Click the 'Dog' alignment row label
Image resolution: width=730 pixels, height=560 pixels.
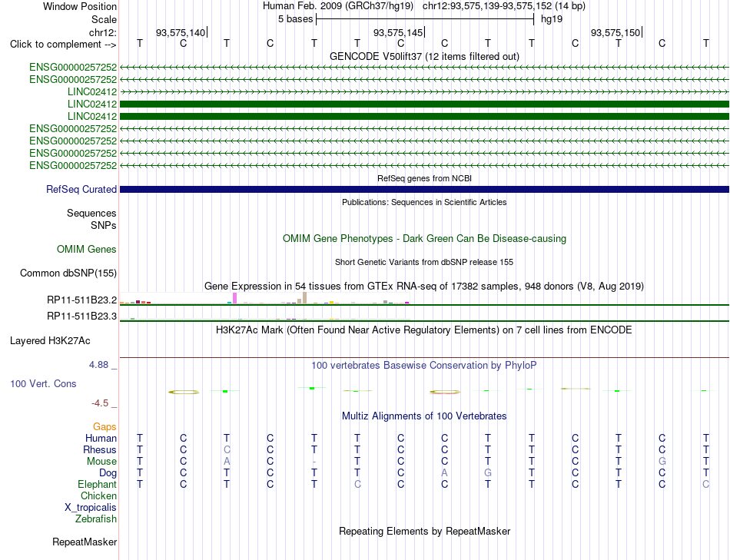click(108, 473)
